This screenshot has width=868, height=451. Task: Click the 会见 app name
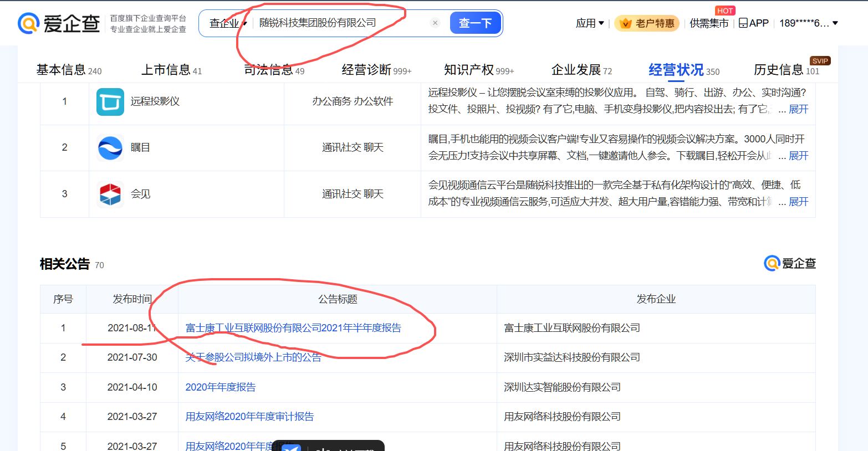point(140,194)
